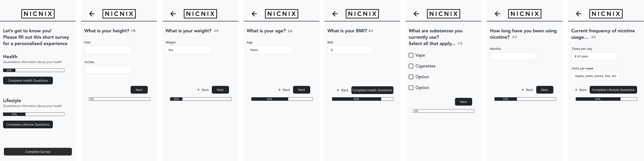644x161 pixels.
Task: Check the Vape checkbox
Action: tap(411, 55)
